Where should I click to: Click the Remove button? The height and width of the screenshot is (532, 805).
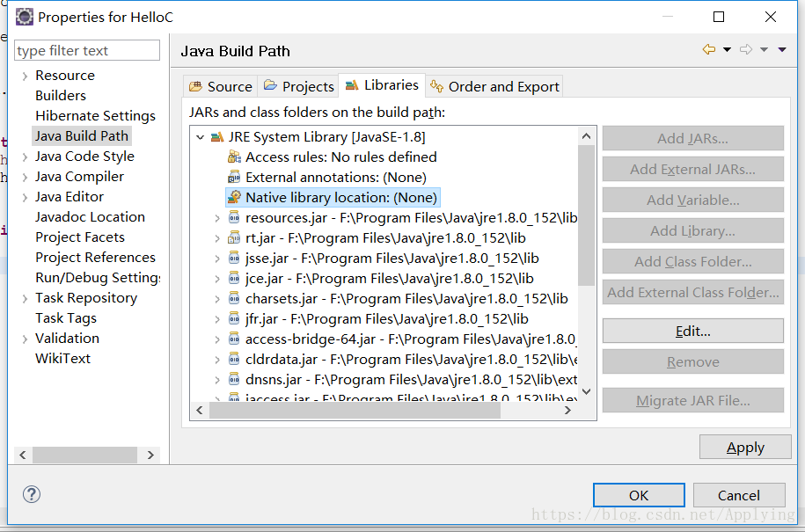(x=693, y=362)
